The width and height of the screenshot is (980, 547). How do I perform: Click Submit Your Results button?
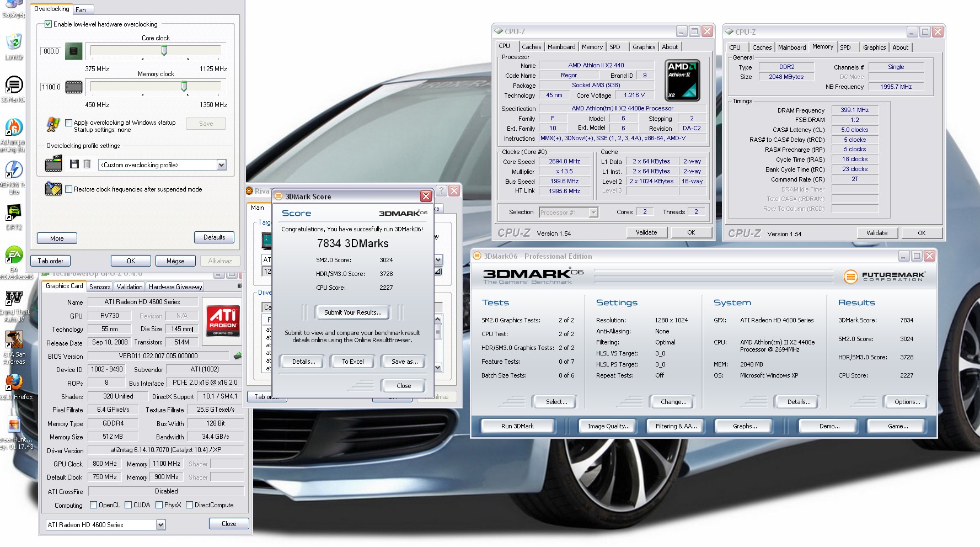tap(353, 312)
